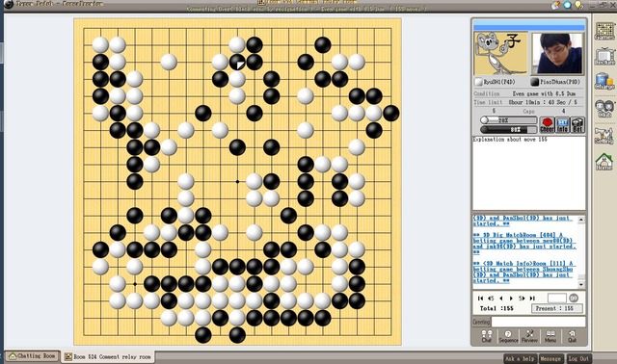The image size is (617, 364).
Task: Open the Chat sidebar icon with faces
Action: pyautogui.click(x=604, y=109)
